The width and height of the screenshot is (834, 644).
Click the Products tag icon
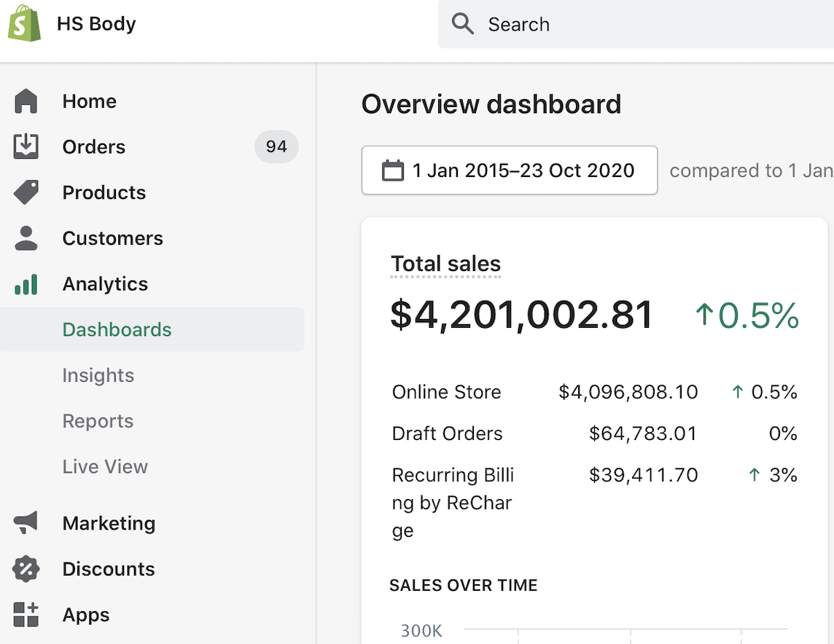[26, 192]
